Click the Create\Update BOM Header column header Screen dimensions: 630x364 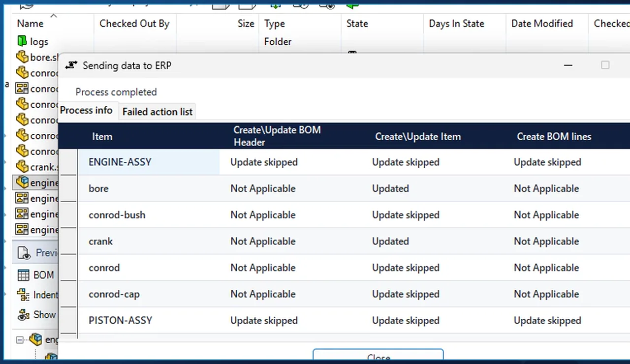[277, 136]
